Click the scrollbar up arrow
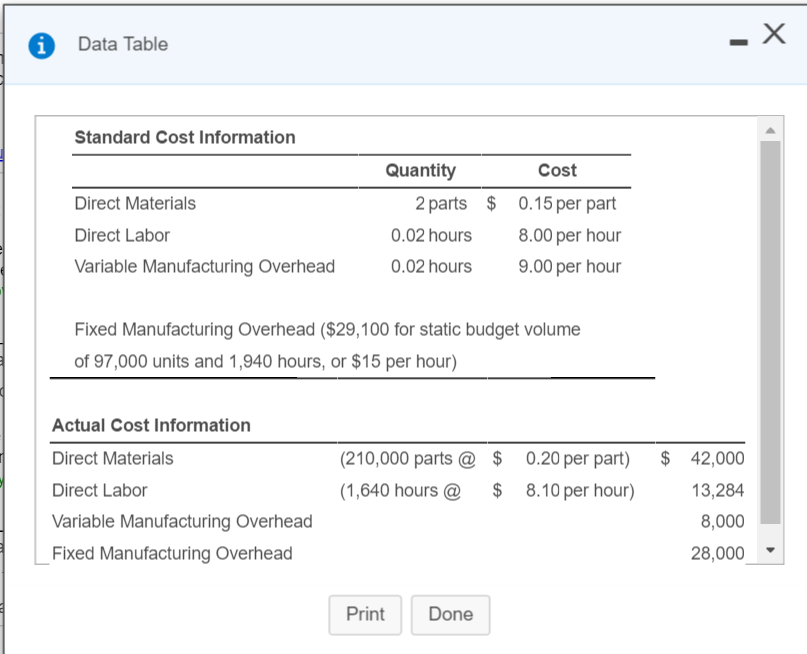The height and width of the screenshot is (654, 807). [x=769, y=128]
